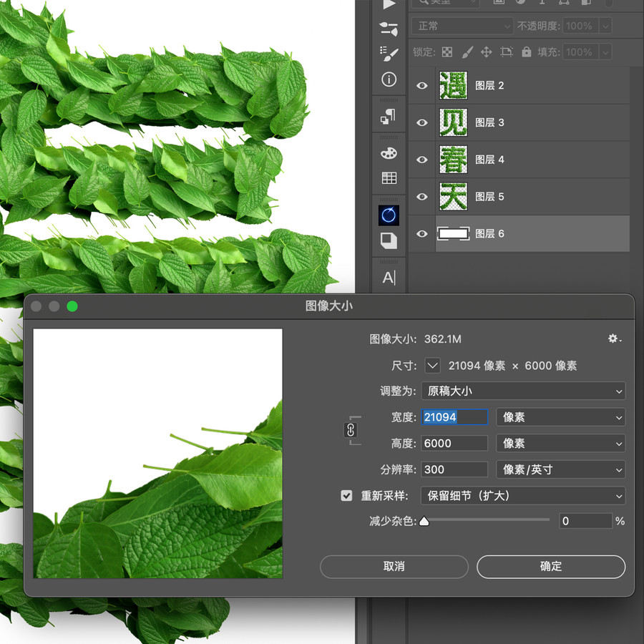Focus the 宽度 field showing 21094

click(x=454, y=417)
